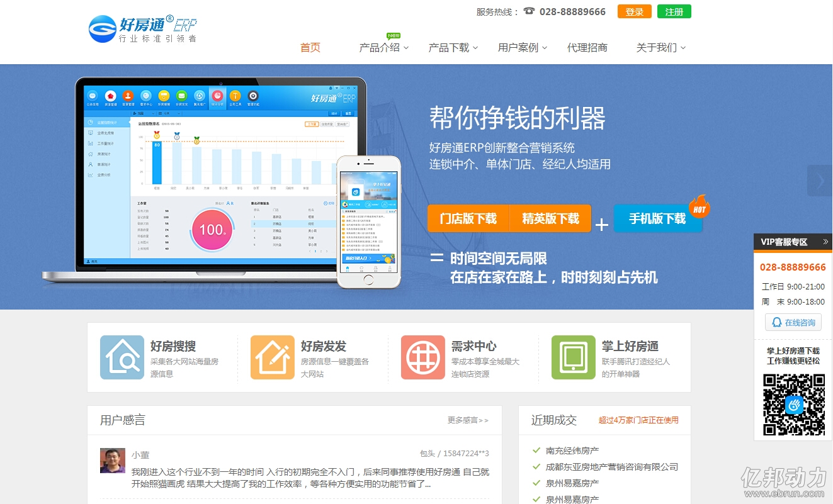Open the 好房发发 house edit icon
Screen dimensions: 833x504
pyautogui.click(x=273, y=357)
